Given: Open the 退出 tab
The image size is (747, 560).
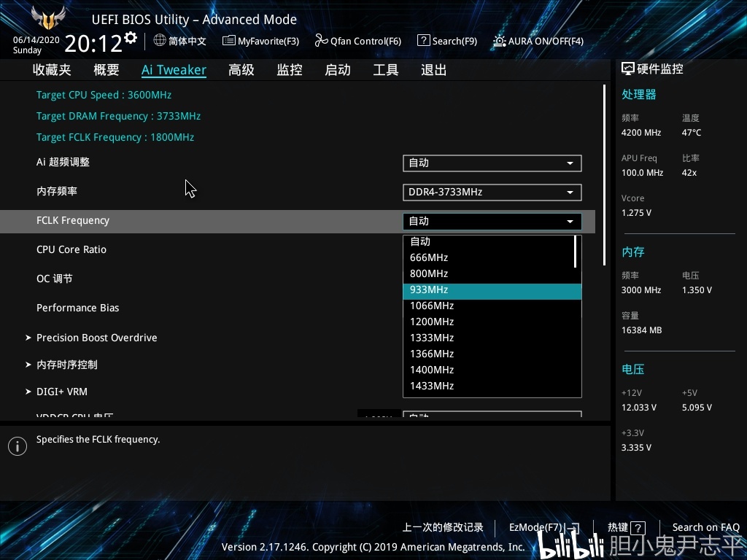Looking at the screenshot, I should 434,70.
